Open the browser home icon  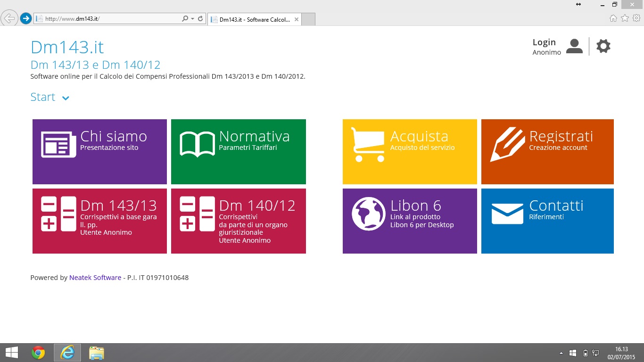coord(613,18)
